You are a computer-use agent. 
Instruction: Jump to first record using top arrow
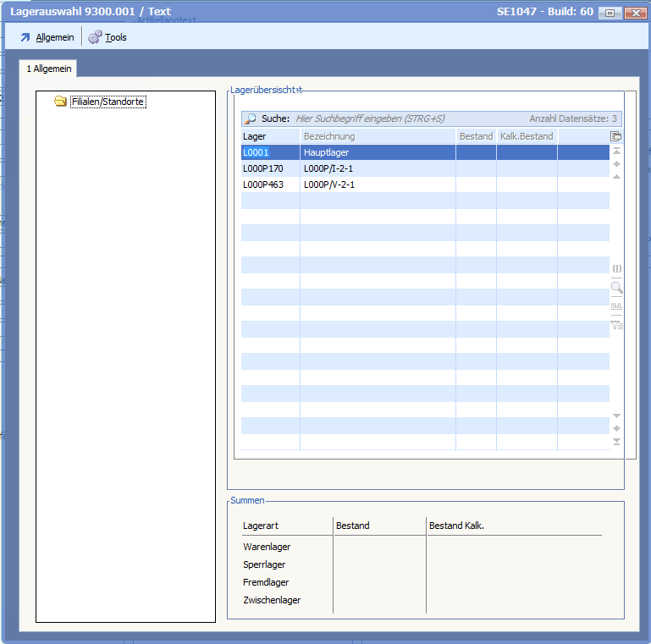[616, 151]
